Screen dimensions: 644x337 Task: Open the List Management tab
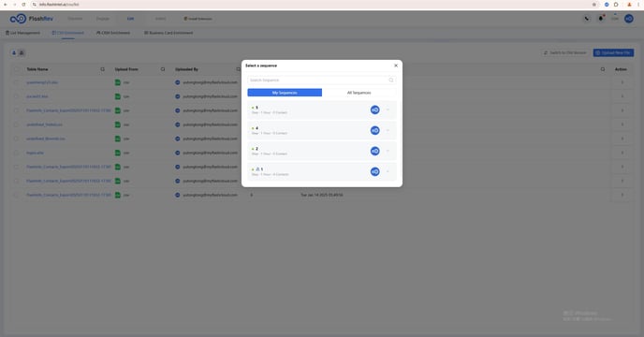[23, 33]
